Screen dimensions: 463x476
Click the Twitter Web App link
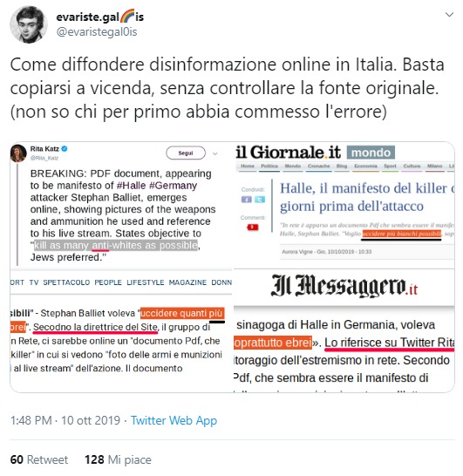(x=174, y=420)
